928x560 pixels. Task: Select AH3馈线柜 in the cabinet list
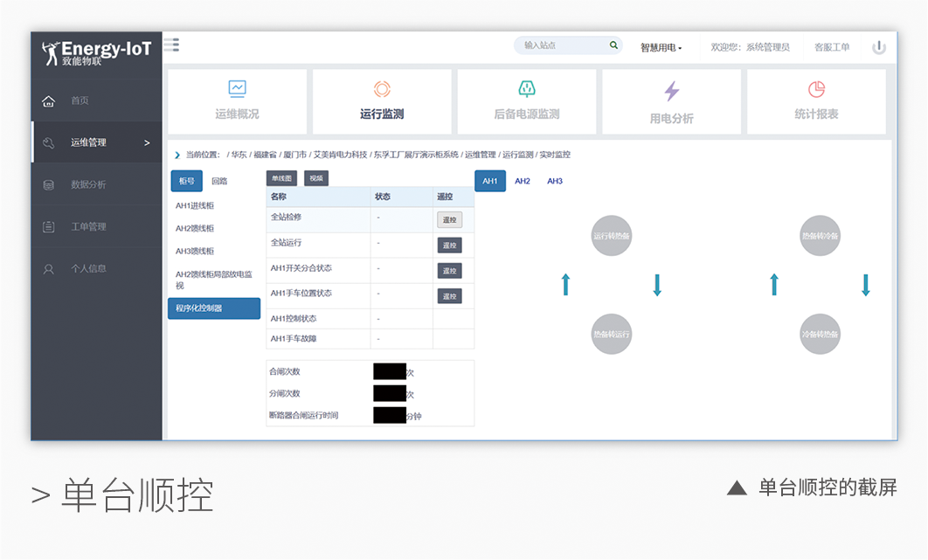point(195,252)
